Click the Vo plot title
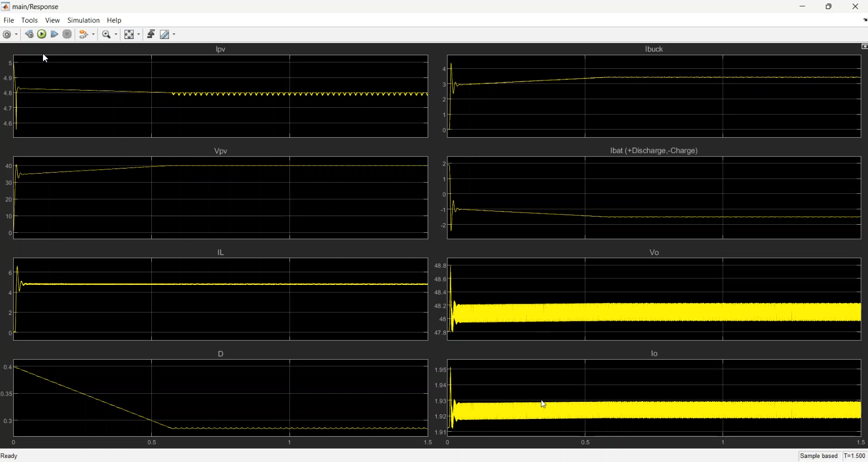 (x=654, y=252)
